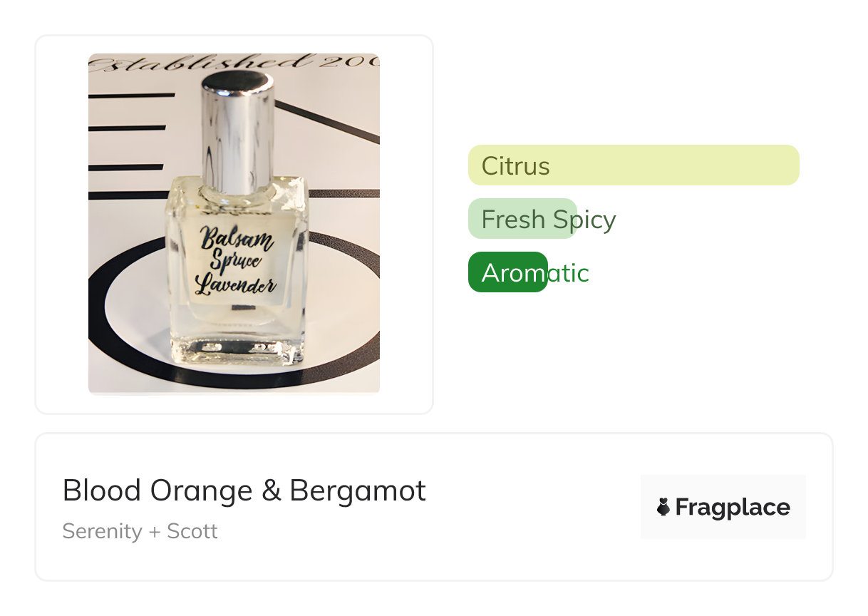Select the Fresh Spicy accord bar
868x616 pixels.
point(522,218)
